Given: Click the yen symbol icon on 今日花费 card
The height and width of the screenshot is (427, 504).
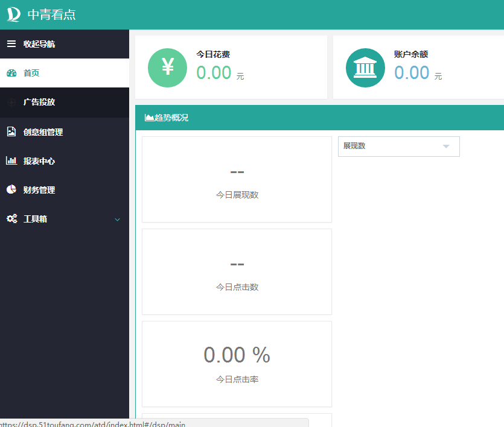Looking at the screenshot, I should [x=167, y=68].
